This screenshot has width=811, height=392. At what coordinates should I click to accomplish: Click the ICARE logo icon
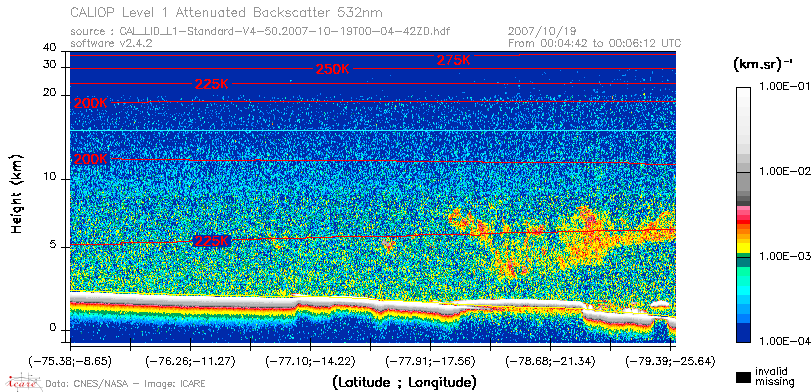tap(23, 382)
